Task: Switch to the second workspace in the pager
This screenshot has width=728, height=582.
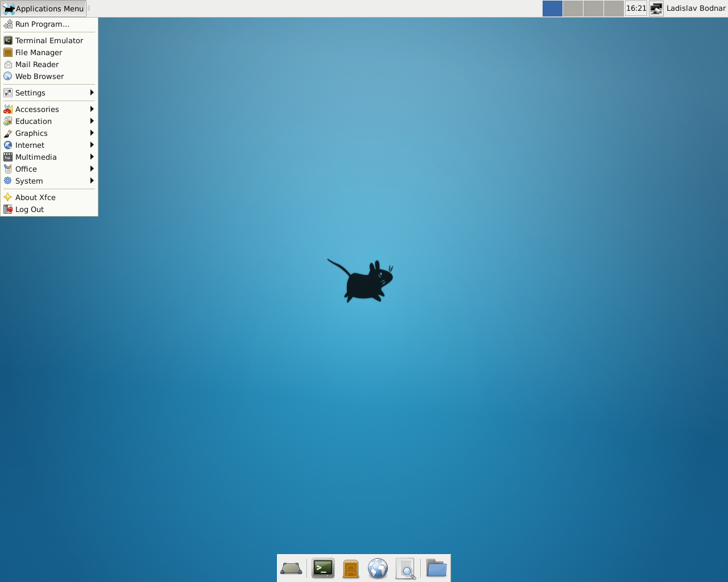Action: click(x=573, y=9)
